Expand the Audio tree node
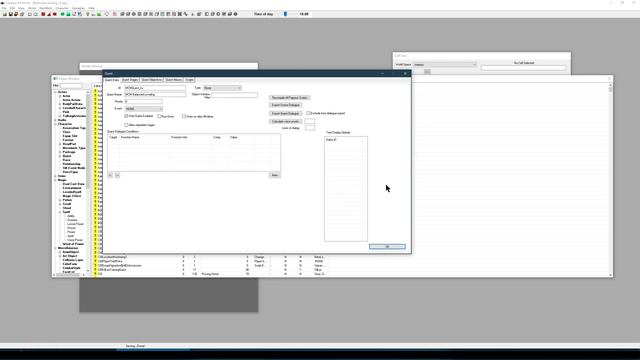Image resolution: width=640 pixels, height=360 pixels. [56, 120]
